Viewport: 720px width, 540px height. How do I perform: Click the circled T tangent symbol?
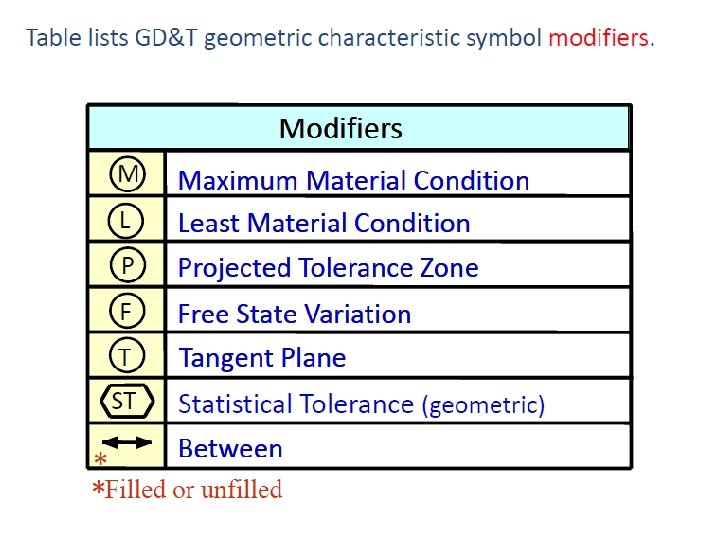click(126, 355)
